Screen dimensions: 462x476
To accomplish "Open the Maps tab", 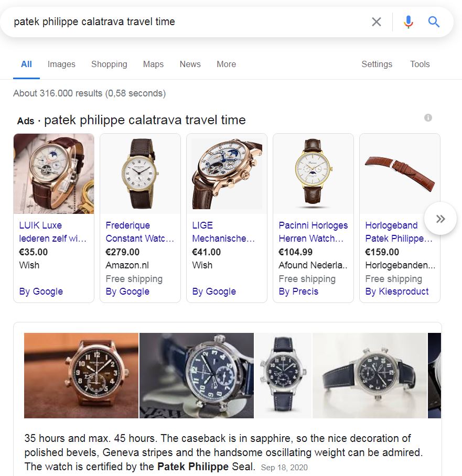I will [153, 64].
